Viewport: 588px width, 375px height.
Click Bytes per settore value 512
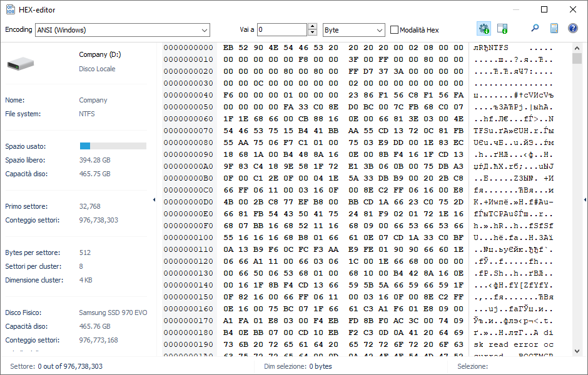coord(84,252)
